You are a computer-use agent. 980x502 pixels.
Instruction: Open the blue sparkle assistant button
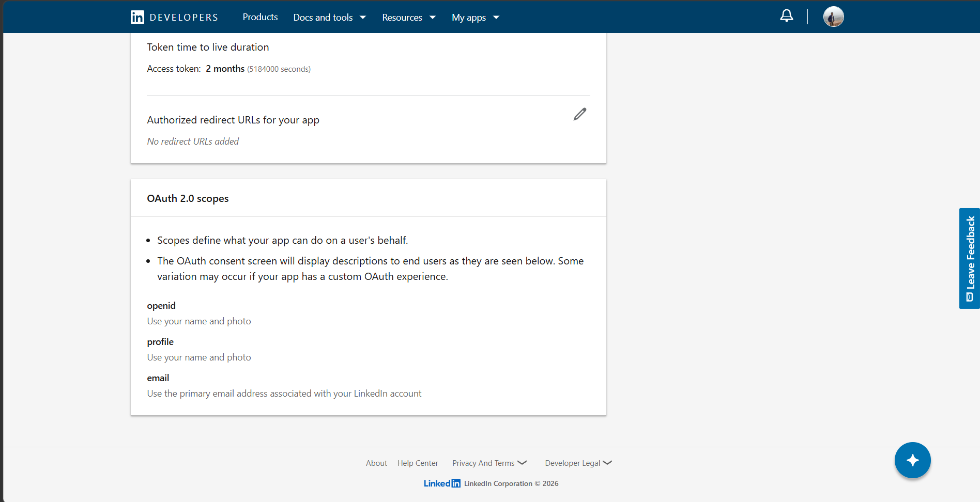point(912,460)
